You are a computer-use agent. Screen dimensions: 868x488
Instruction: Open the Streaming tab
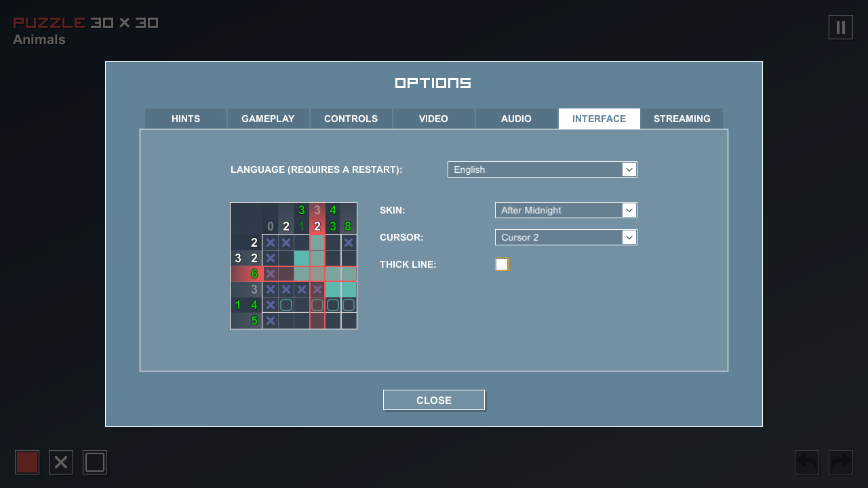pyautogui.click(x=682, y=118)
